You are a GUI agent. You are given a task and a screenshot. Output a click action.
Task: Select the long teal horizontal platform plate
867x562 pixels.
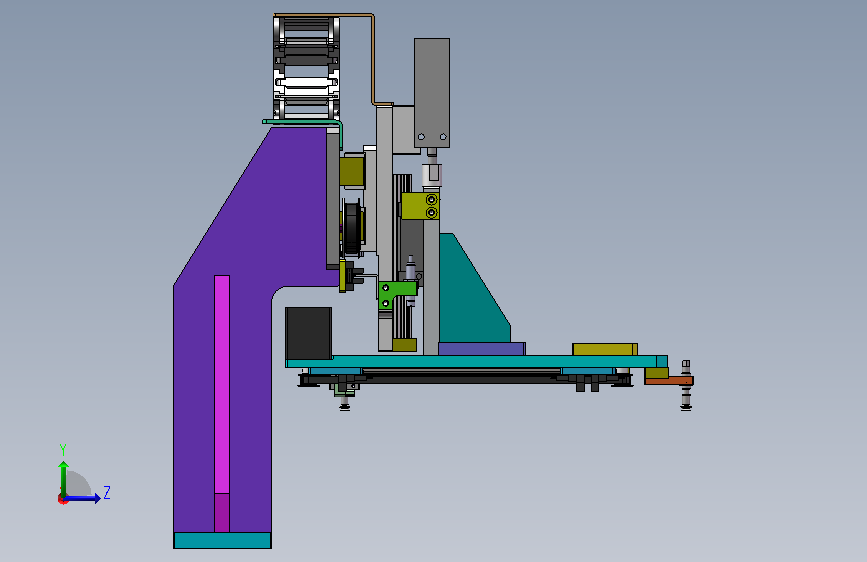point(476,362)
